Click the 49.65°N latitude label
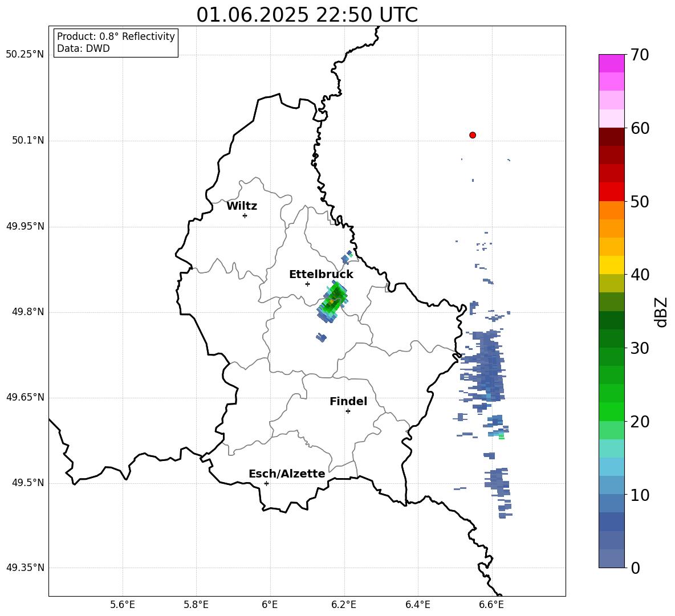Image resolution: width=675 pixels, height=616 pixels. click(25, 397)
